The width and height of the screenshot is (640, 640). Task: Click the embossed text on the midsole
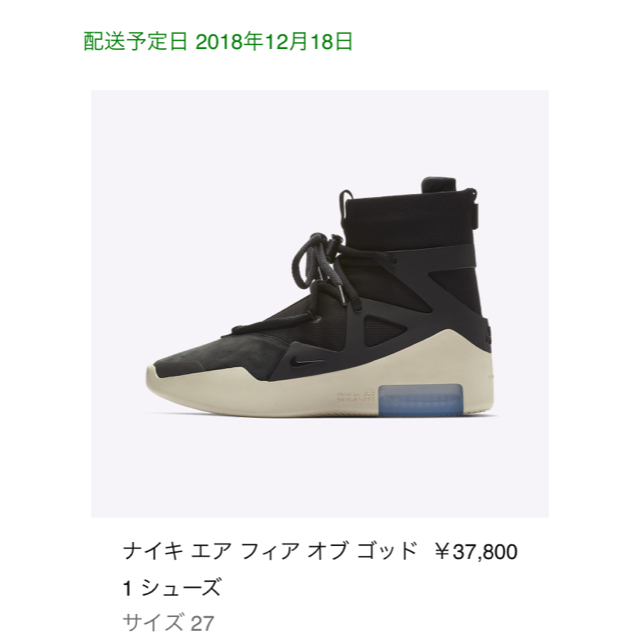pos(356,398)
